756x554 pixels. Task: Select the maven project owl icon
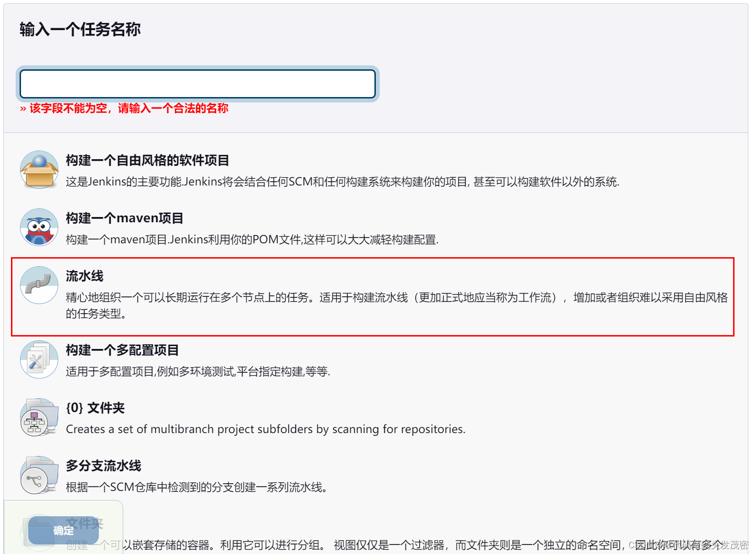39,227
